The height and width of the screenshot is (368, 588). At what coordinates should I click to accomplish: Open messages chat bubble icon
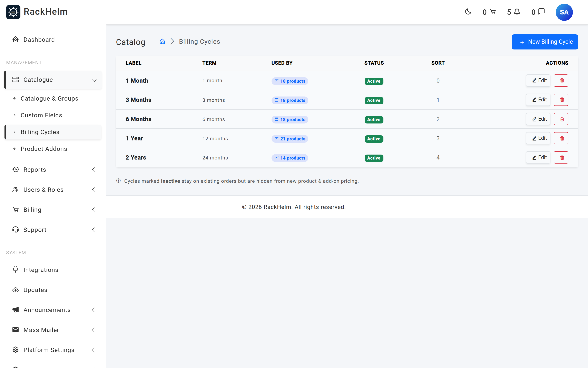541,11
